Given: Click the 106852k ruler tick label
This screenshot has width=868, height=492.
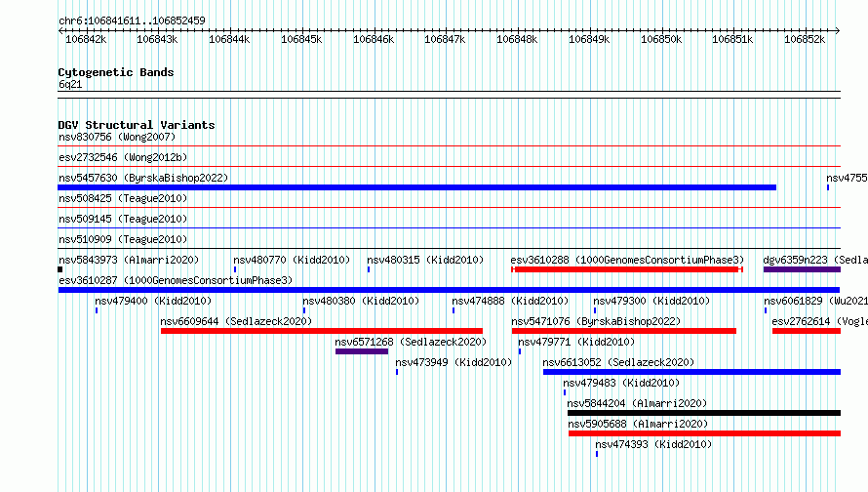Looking at the screenshot, I should 805,40.
